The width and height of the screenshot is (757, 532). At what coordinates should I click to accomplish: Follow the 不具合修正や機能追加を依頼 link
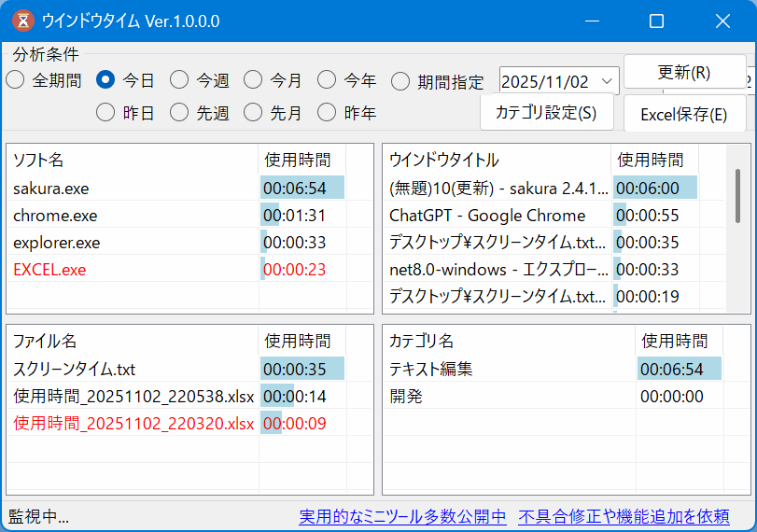(624, 516)
